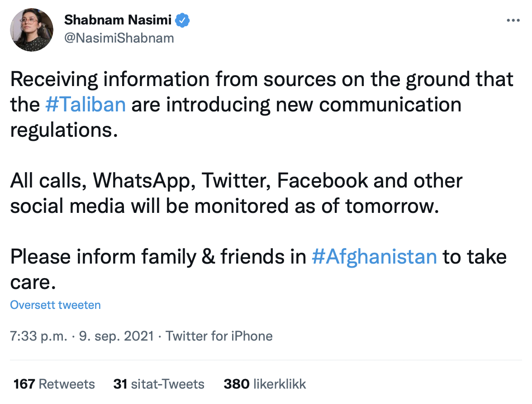Click Shabnam Nasimi's profile avatar
The height and width of the screenshot is (404, 532).
[32, 29]
